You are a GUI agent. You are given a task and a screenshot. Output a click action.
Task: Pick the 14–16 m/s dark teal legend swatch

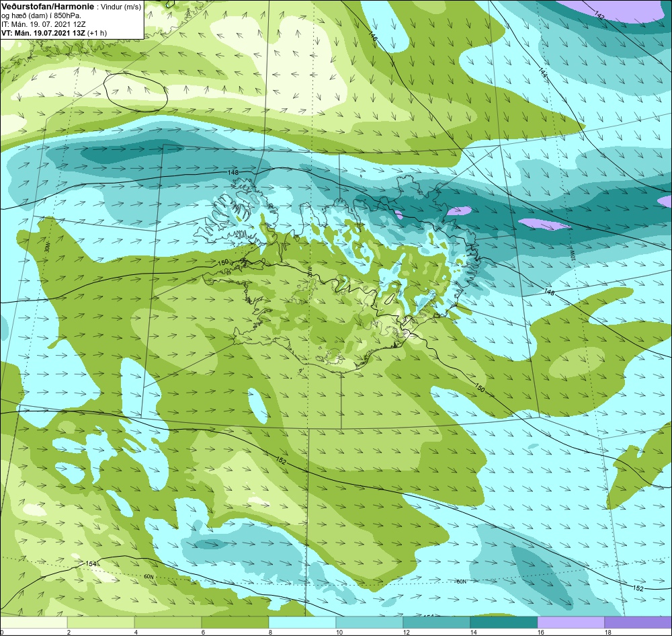click(504, 622)
